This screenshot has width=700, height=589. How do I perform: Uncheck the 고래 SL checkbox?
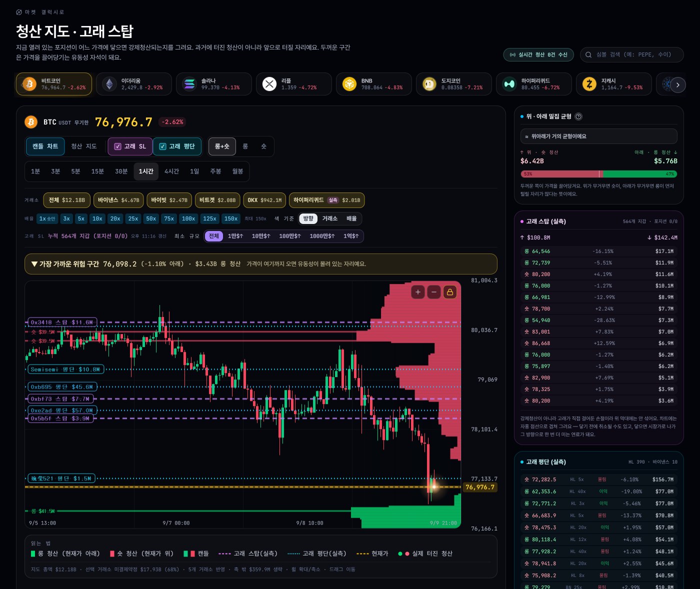[x=118, y=146]
